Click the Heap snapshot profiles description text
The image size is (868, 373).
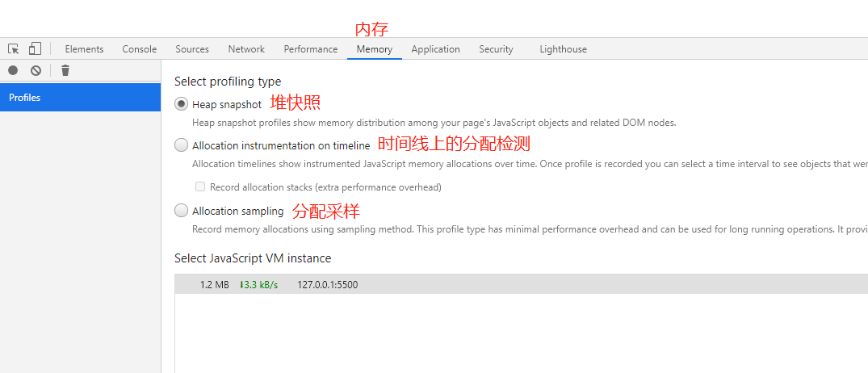coord(434,123)
